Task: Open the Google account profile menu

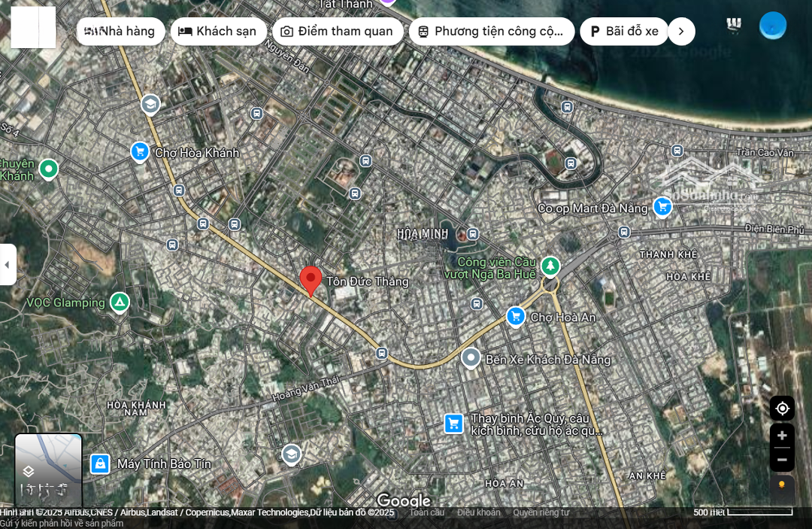Action: coord(773,26)
